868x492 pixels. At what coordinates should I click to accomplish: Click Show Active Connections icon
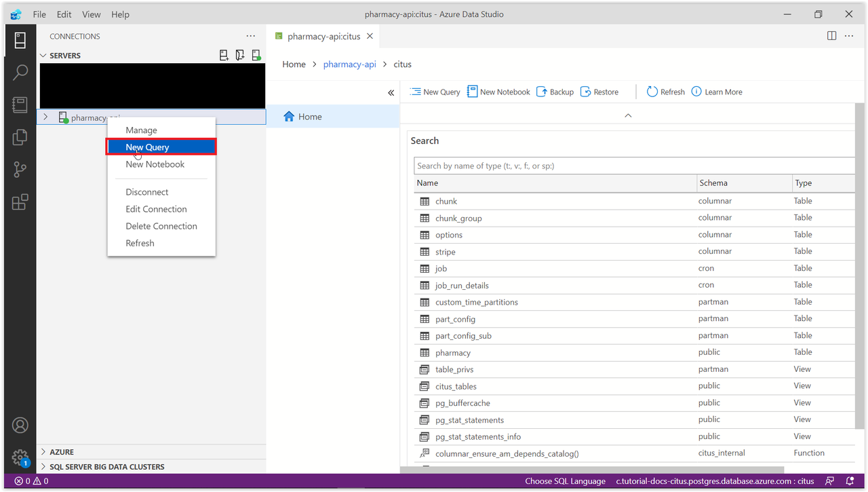click(x=256, y=56)
